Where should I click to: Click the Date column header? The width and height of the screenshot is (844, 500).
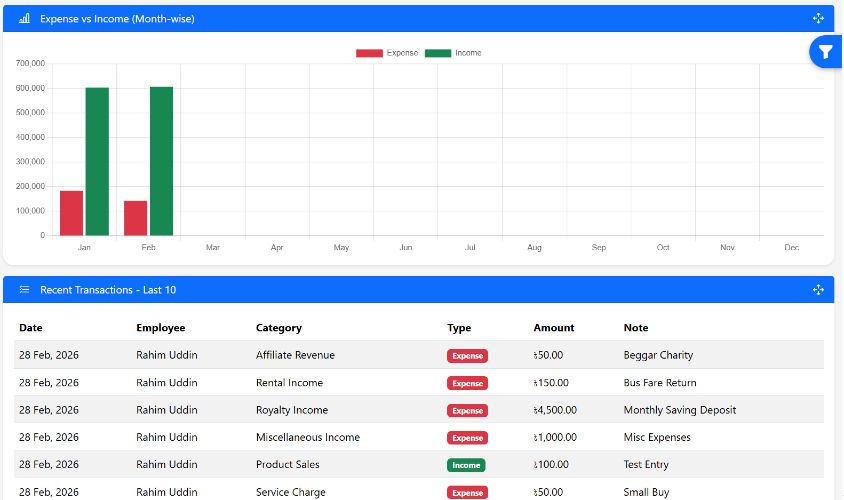(31, 328)
